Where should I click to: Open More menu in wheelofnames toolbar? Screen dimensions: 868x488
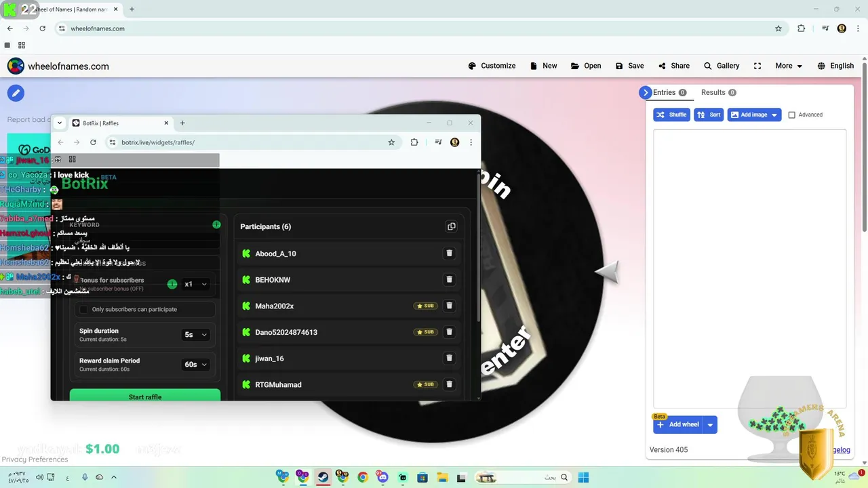pyautogui.click(x=789, y=66)
